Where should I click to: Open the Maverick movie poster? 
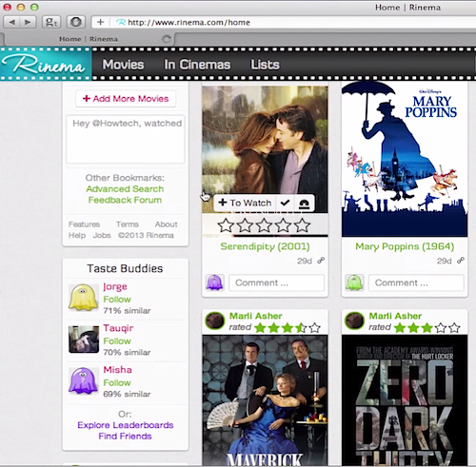tap(265, 400)
